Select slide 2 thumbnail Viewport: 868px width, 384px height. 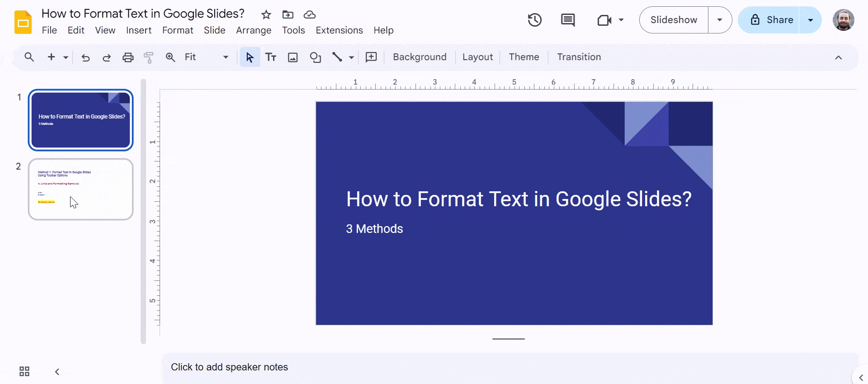coord(80,189)
